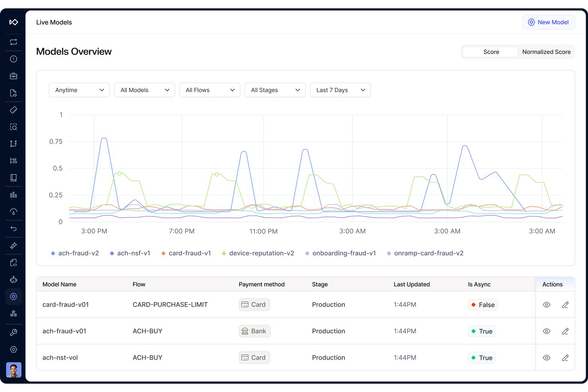The width and height of the screenshot is (588, 392).
Task: Sort by Is Async column header
Action: (x=479, y=284)
